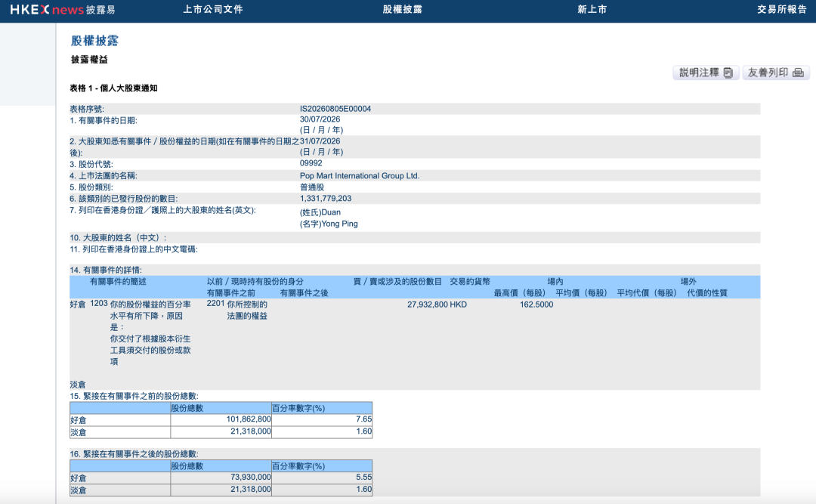The height and width of the screenshot is (504, 816).
Task: Click Pop Mart International Group Ltd. name
Action: [x=360, y=176]
